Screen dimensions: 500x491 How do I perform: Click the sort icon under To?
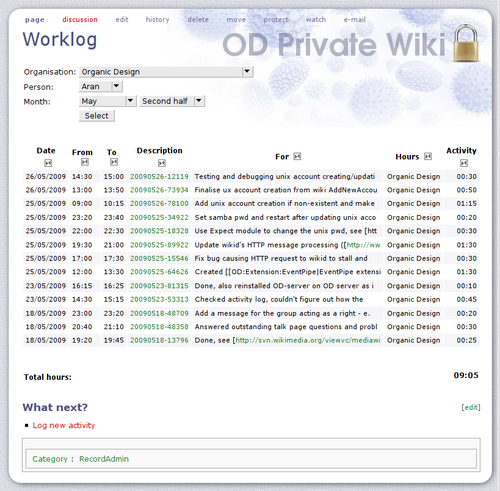pyautogui.click(x=114, y=162)
